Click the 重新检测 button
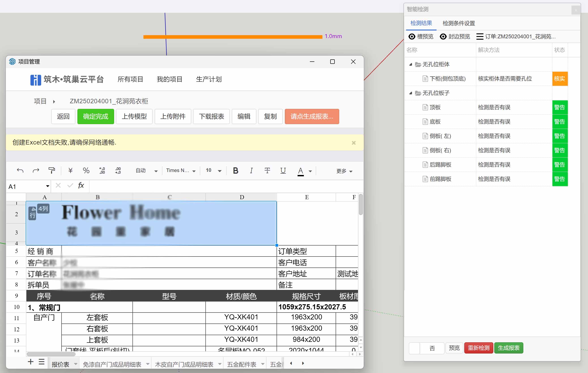588x373 pixels. [478, 348]
